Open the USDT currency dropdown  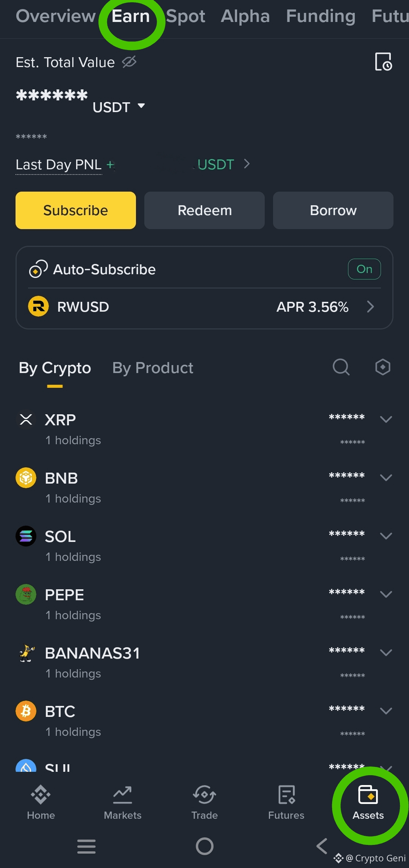(119, 107)
